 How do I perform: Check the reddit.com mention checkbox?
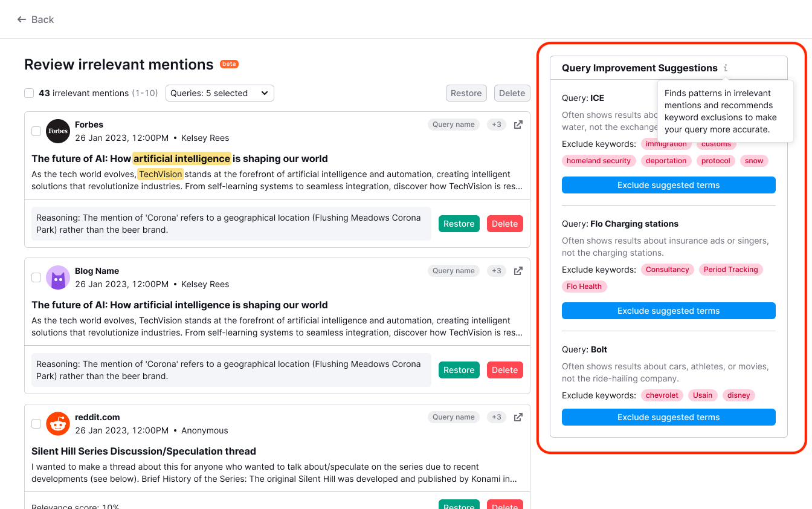click(36, 423)
